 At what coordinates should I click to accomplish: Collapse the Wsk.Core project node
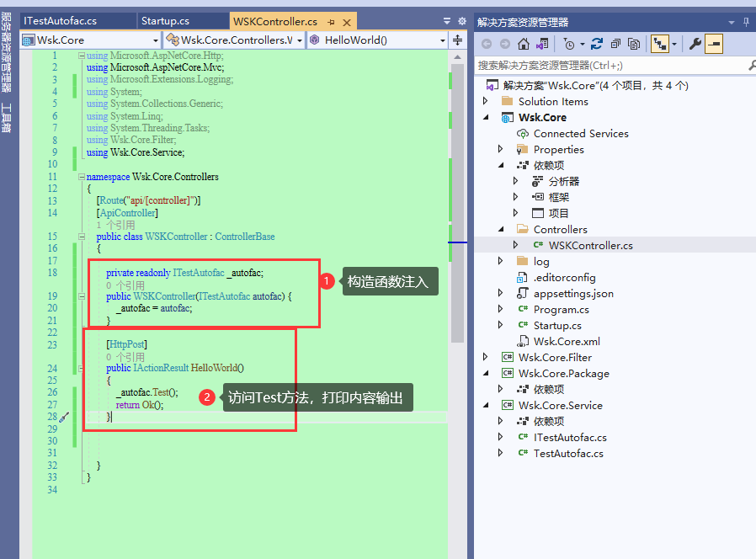point(486,117)
